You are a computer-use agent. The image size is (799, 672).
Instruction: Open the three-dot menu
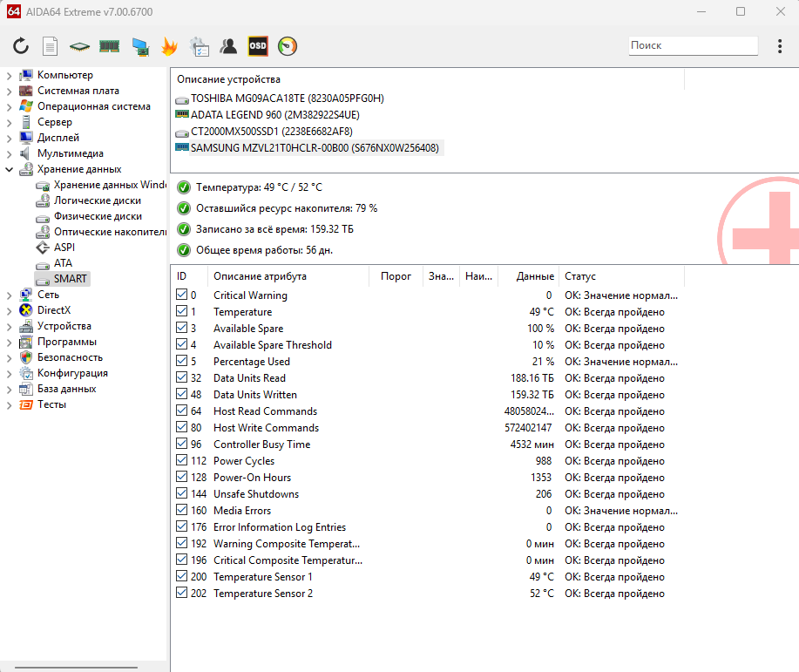(780, 46)
